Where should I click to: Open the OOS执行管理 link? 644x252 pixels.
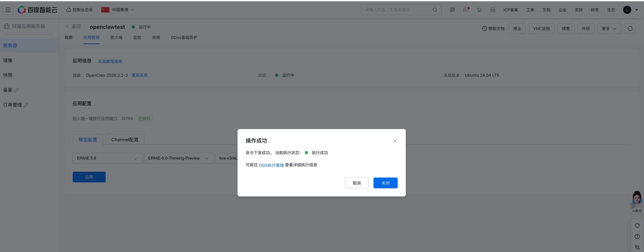pos(271,165)
